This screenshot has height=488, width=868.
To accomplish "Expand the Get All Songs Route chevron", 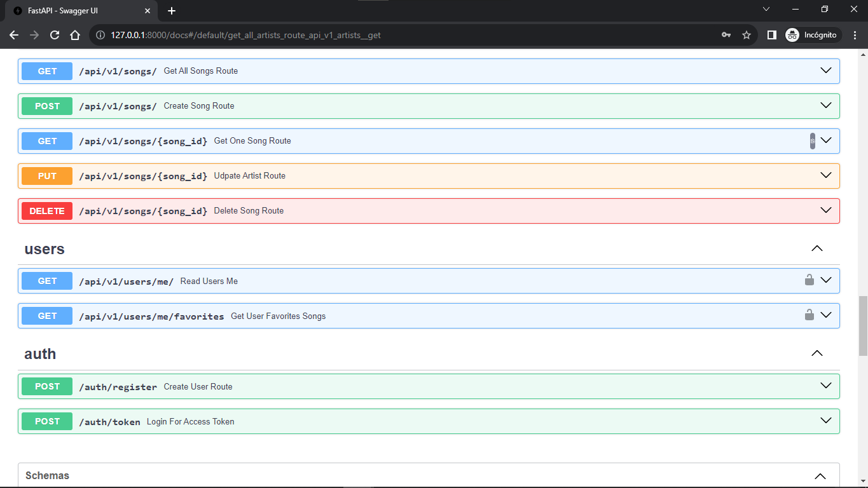I will point(826,71).
